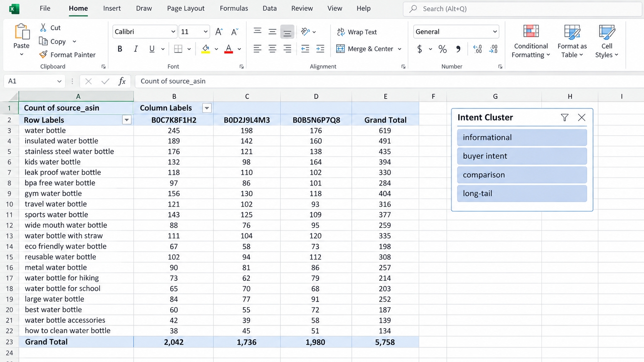Click the formula bar text
Image resolution: width=644 pixels, height=362 pixels.
pyautogui.click(x=173, y=81)
